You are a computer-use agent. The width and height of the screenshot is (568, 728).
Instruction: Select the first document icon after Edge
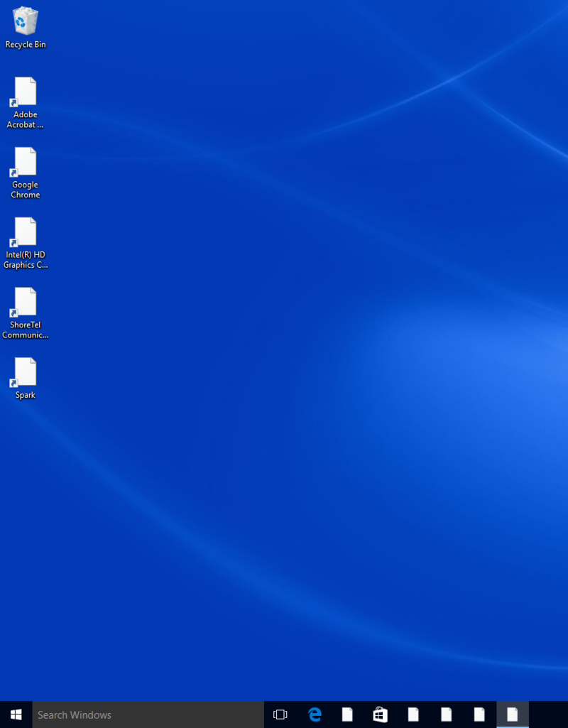[x=347, y=715]
